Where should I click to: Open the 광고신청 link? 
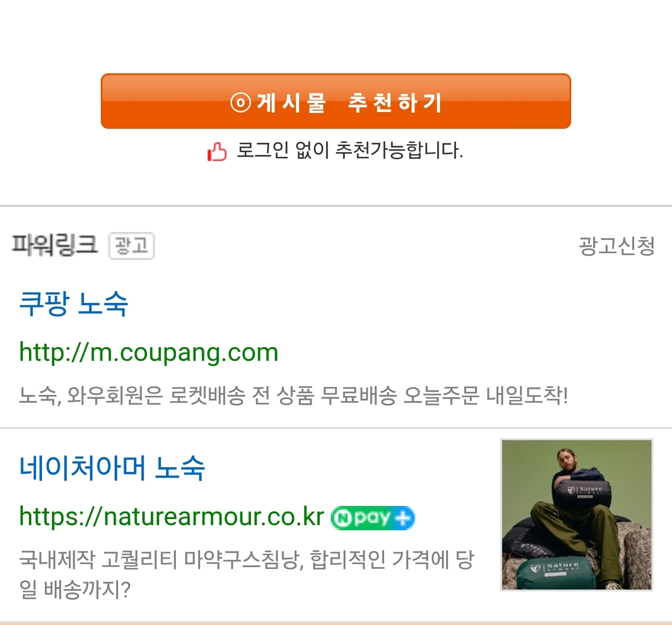[x=616, y=246]
